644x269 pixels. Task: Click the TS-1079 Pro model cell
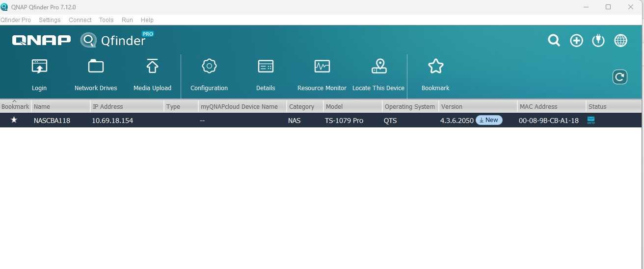pos(344,121)
